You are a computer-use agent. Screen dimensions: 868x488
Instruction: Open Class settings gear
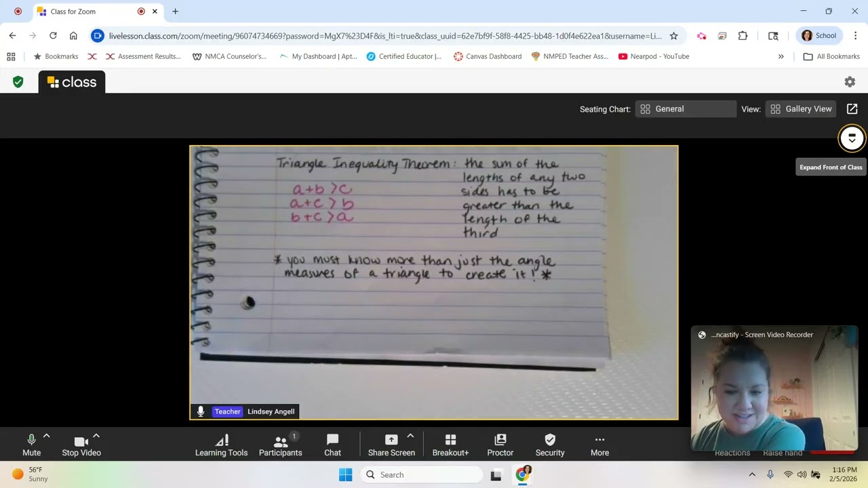850,82
